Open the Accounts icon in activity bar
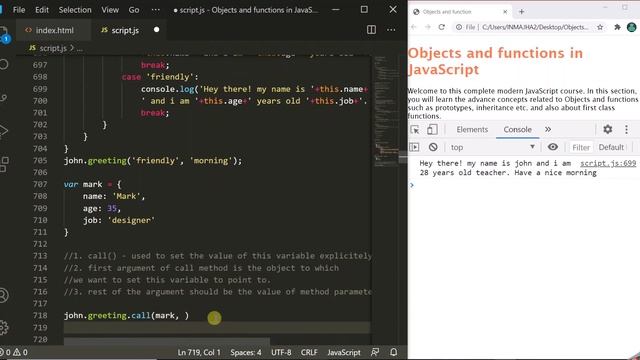Viewport: 640px width, 360px height. click(4, 295)
